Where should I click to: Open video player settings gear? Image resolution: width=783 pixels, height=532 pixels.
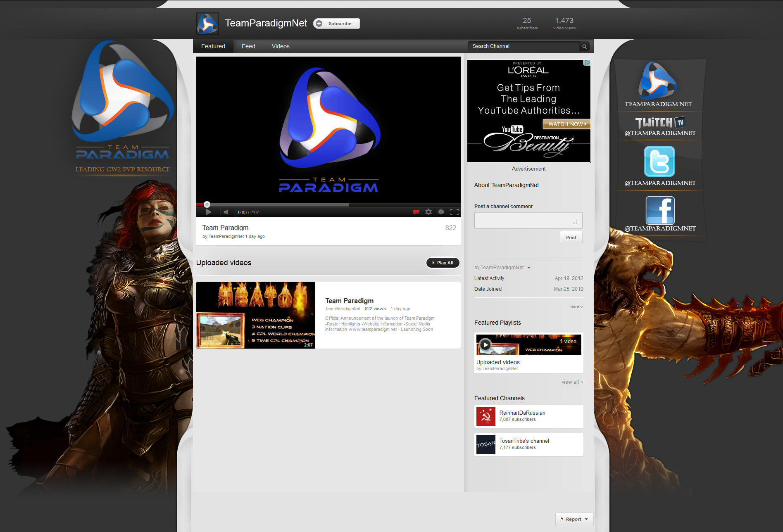coord(428,212)
